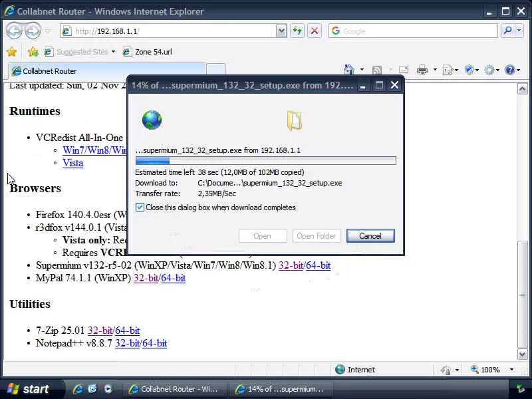The image size is (532, 399).
Task: Open the Safety shield menu
Action: (x=471, y=70)
